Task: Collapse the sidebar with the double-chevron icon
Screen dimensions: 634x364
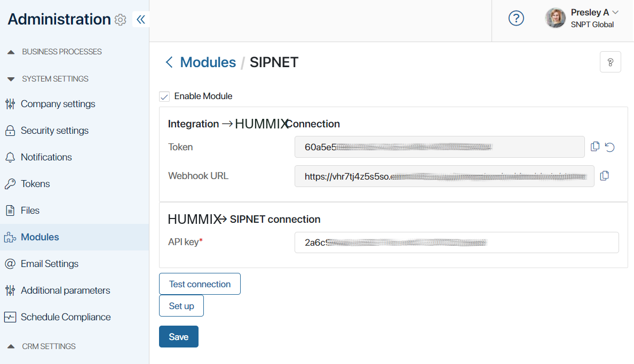Action: click(x=141, y=19)
